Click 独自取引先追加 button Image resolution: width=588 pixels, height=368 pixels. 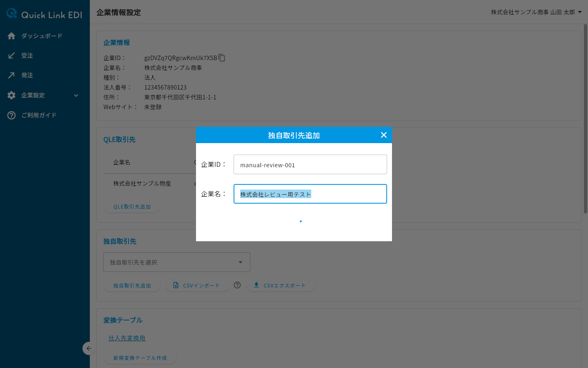pyautogui.click(x=132, y=286)
